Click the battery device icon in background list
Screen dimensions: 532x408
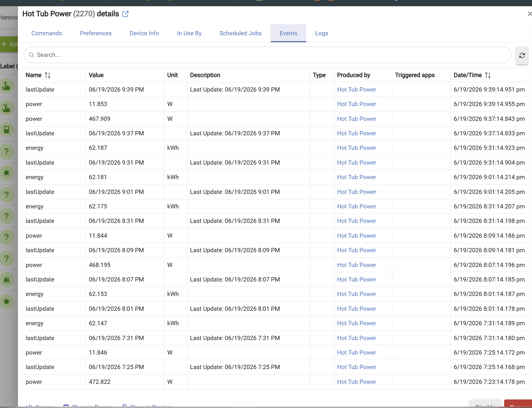coord(6,130)
